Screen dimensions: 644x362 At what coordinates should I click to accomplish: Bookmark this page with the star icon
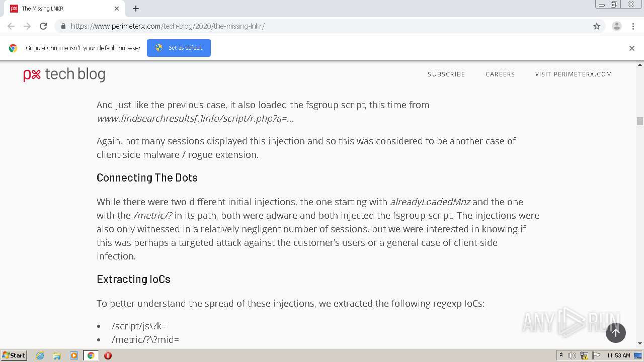click(x=597, y=26)
